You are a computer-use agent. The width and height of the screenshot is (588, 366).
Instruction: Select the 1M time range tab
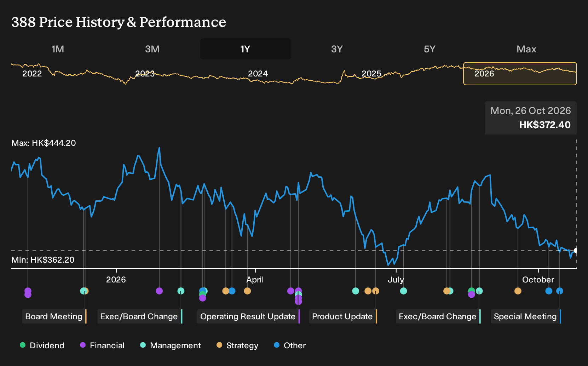[x=58, y=49]
